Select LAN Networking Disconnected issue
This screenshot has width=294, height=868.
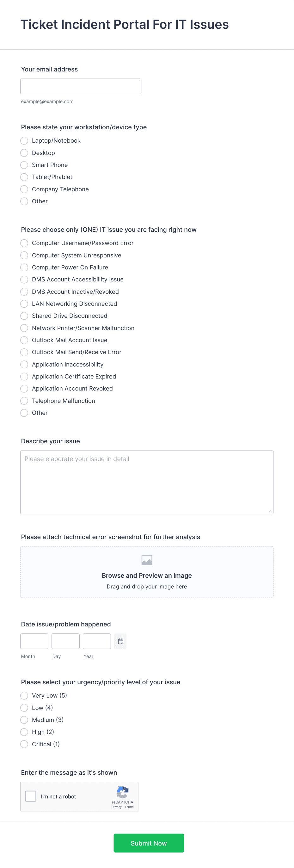tap(24, 304)
